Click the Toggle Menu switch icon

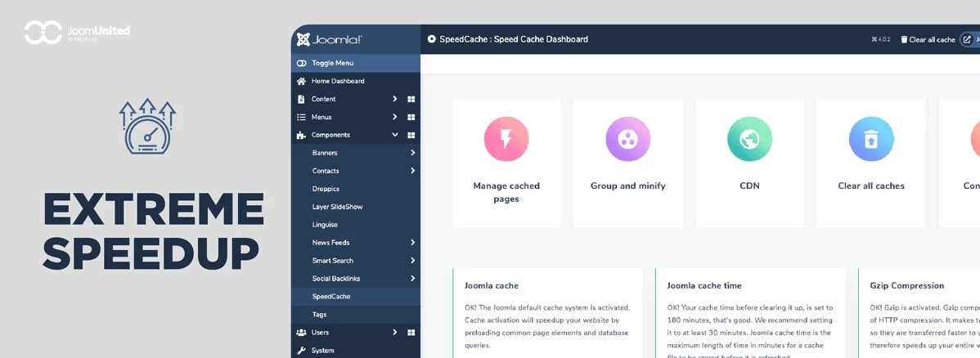click(301, 63)
